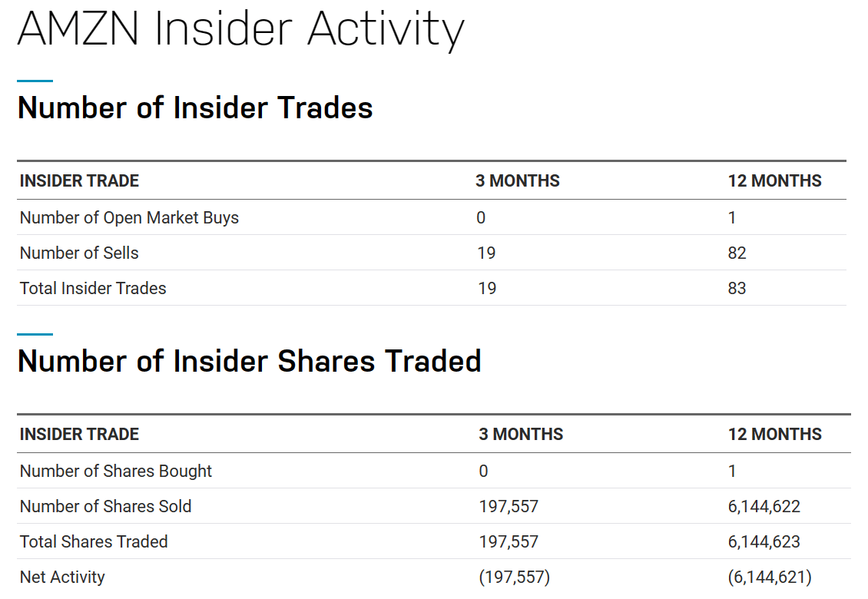
Task: Select the 12-month Net Activity value (6,144,621)
Action: (769, 577)
